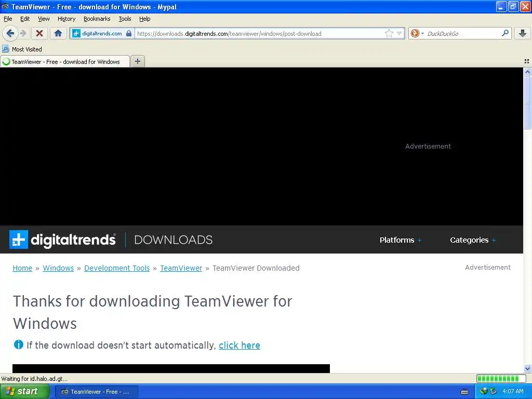
Task: Open the Windows start button
Action: (x=24, y=392)
